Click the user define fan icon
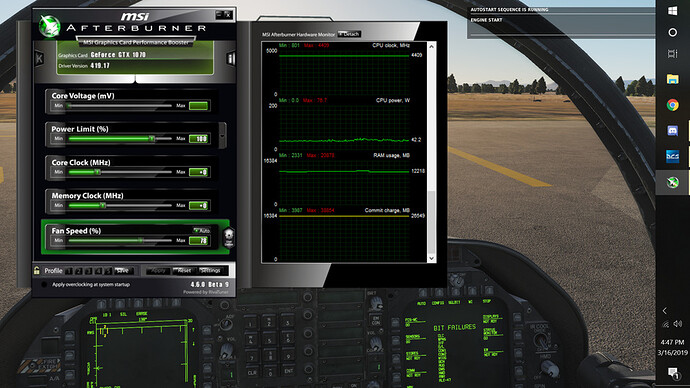Image resolution: width=690 pixels, height=388 pixels. pyautogui.click(x=228, y=238)
